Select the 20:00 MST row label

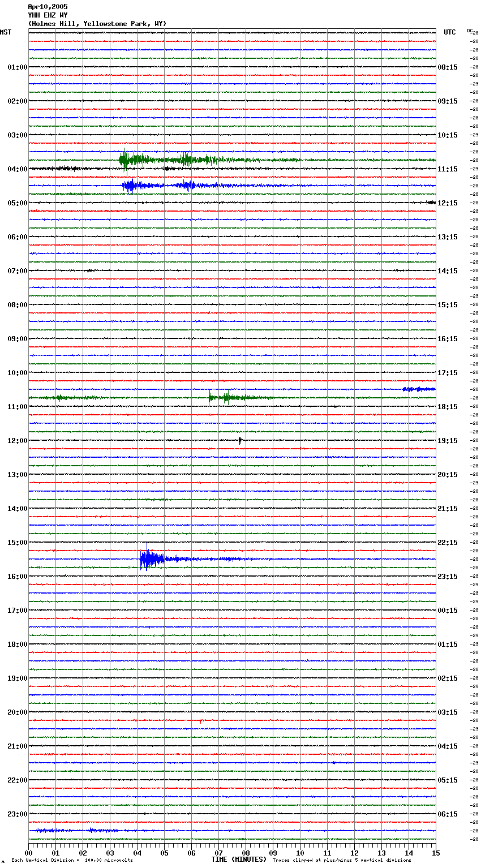(x=18, y=712)
